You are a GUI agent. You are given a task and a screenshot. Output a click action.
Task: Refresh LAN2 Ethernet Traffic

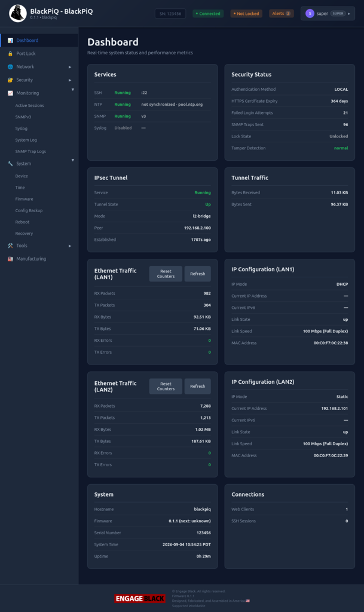(x=197, y=387)
